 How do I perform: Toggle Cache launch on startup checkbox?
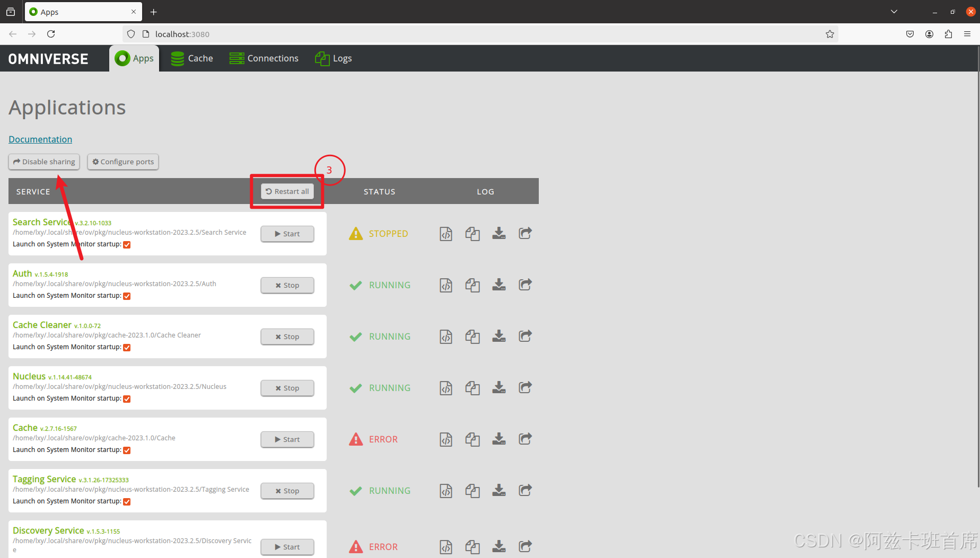coord(127,450)
